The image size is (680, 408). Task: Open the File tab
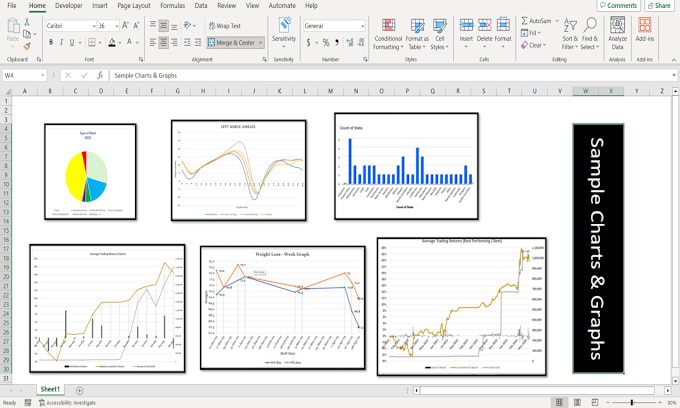point(12,6)
